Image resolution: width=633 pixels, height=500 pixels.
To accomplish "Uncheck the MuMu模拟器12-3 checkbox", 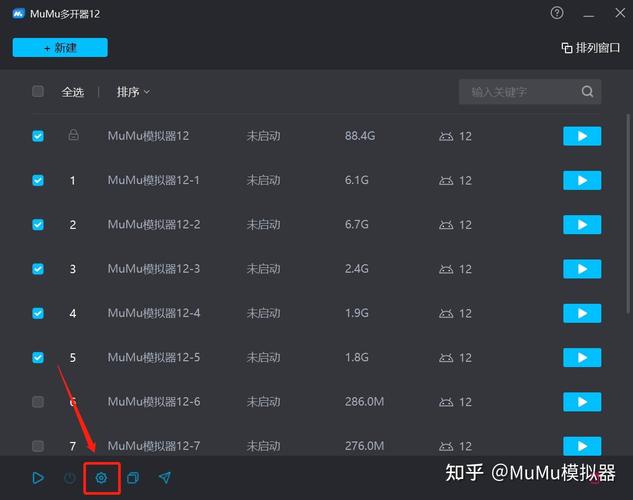I will pos(38,269).
